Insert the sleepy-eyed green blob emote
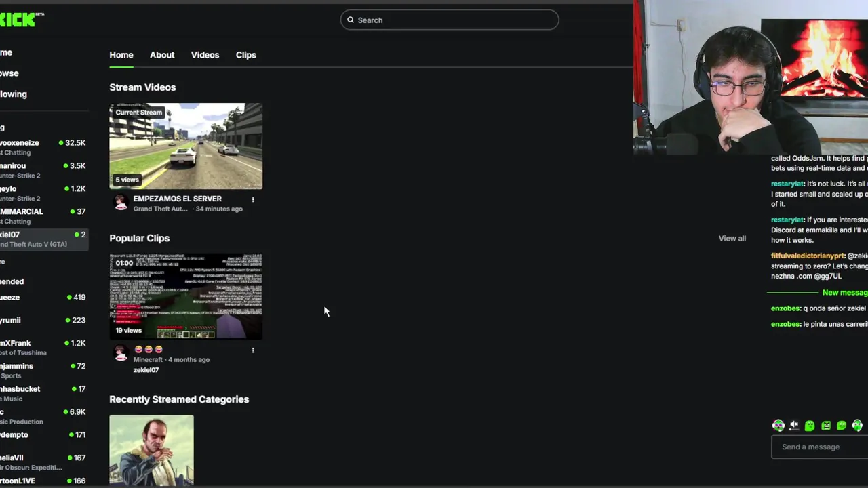The image size is (868, 488). [810, 426]
